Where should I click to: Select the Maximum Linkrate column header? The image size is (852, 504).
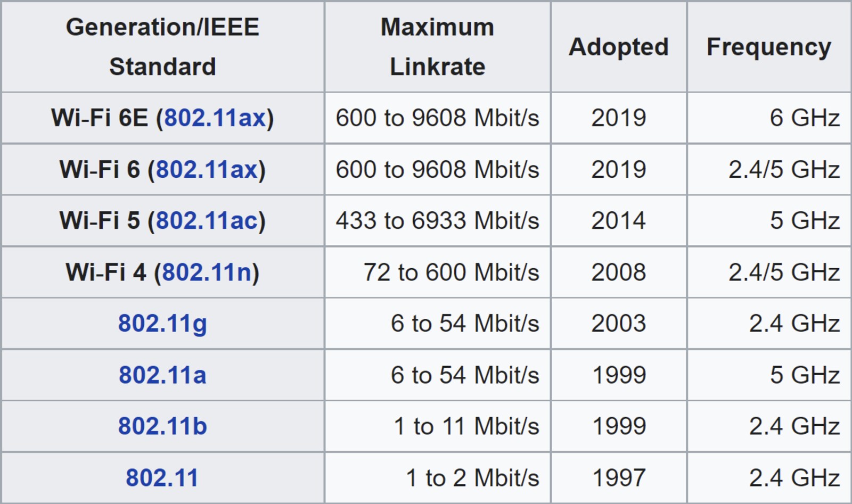tap(437, 47)
